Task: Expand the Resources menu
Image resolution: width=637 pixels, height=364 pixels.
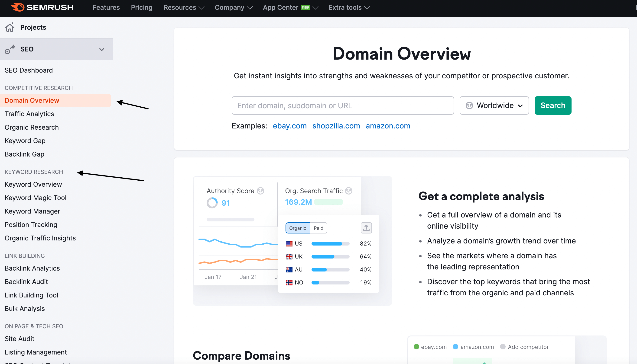Action: pos(184,7)
